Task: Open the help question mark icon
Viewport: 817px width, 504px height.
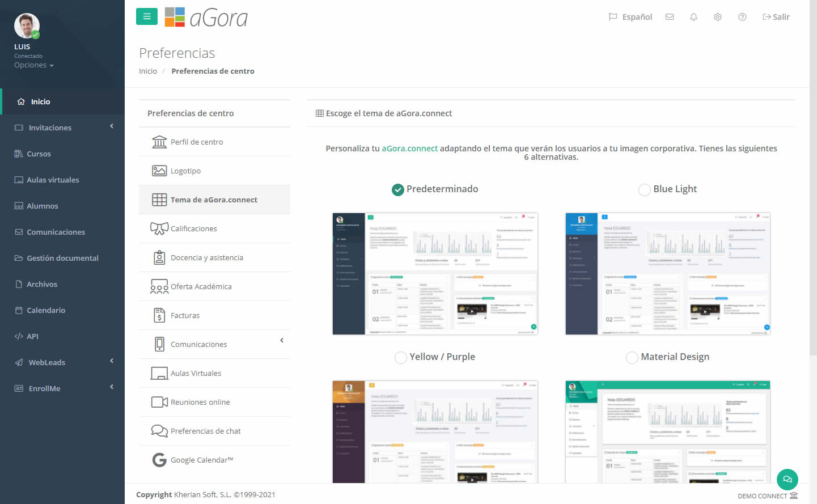Action: click(x=742, y=17)
